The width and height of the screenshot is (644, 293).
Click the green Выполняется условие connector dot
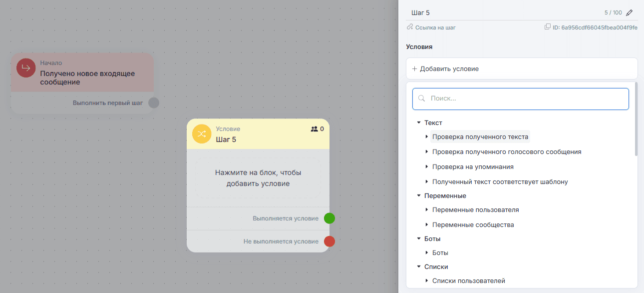pos(329,218)
